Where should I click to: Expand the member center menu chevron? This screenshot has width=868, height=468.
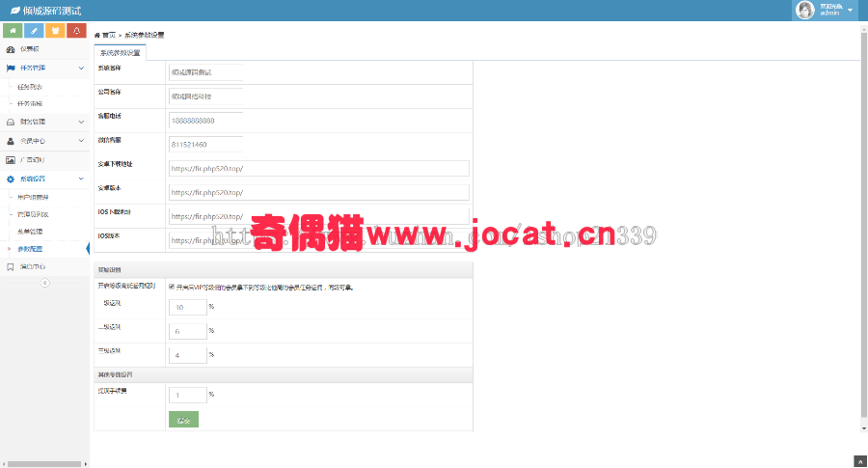point(81,141)
